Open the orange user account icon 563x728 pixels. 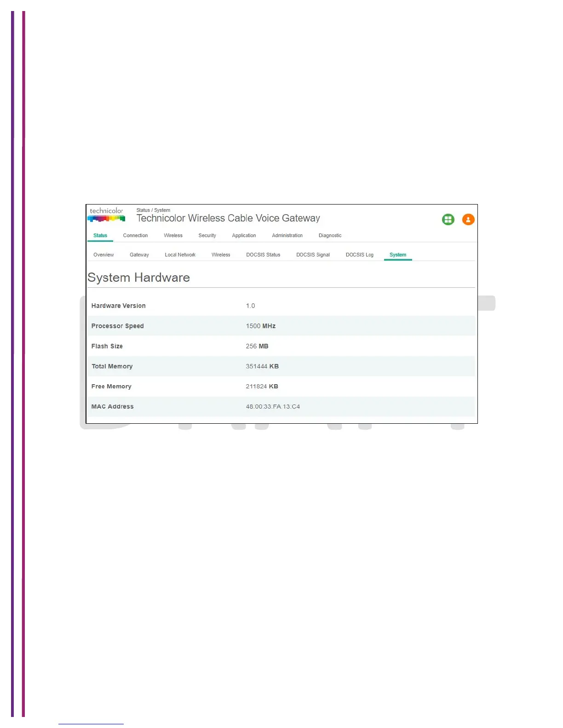[x=468, y=220]
